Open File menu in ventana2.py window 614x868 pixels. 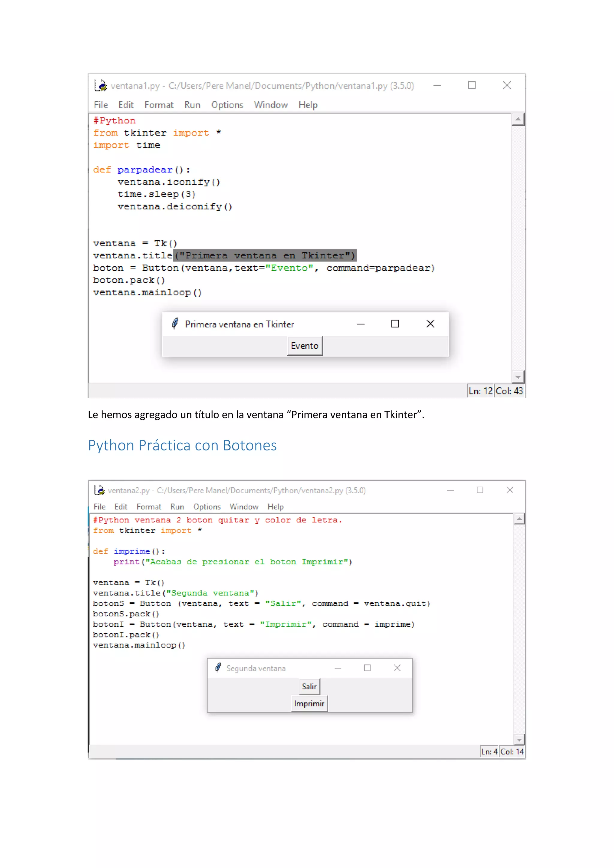tap(100, 507)
